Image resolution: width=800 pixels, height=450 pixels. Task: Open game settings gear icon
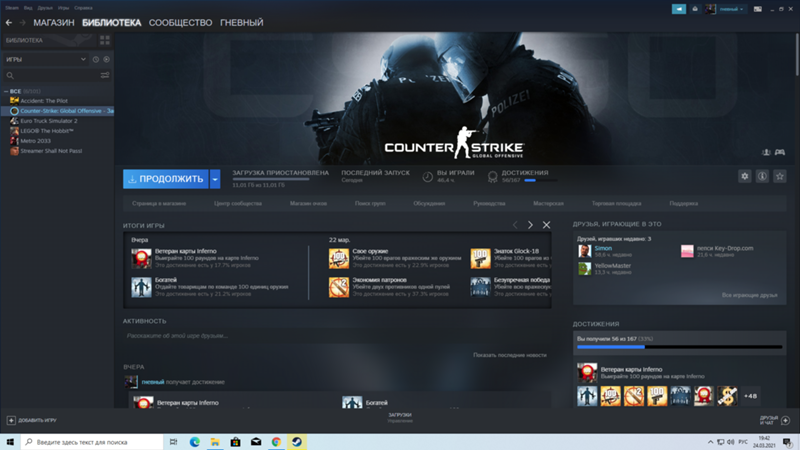[744, 176]
